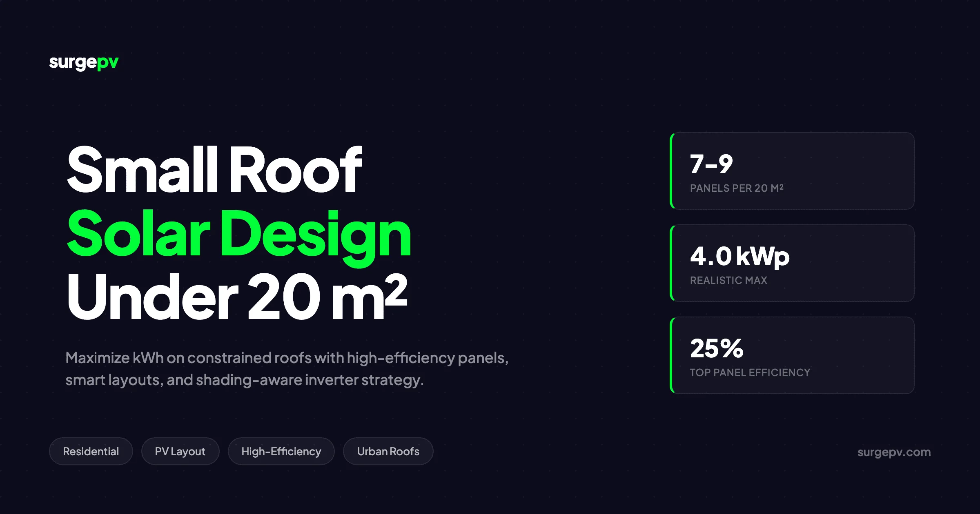The image size is (980, 514).
Task: Click the 'PANELS PER 20 M²' label
Action: 737,188
